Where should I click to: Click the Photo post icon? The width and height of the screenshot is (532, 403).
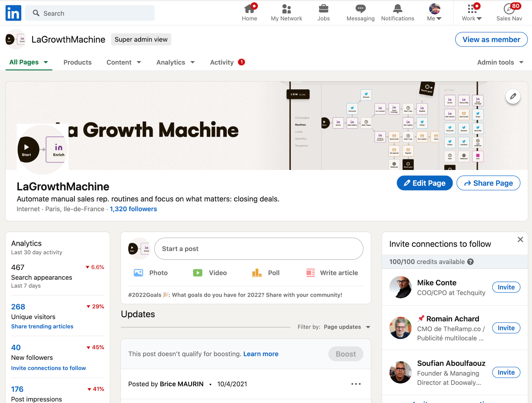138,273
